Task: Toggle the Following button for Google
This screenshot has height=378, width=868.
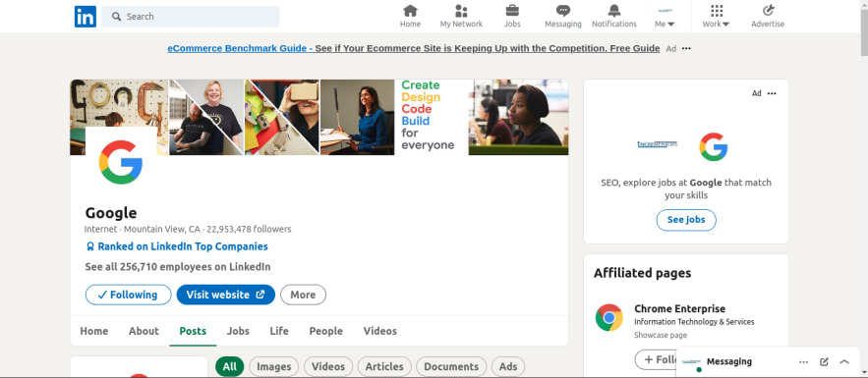Action: pyautogui.click(x=129, y=295)
